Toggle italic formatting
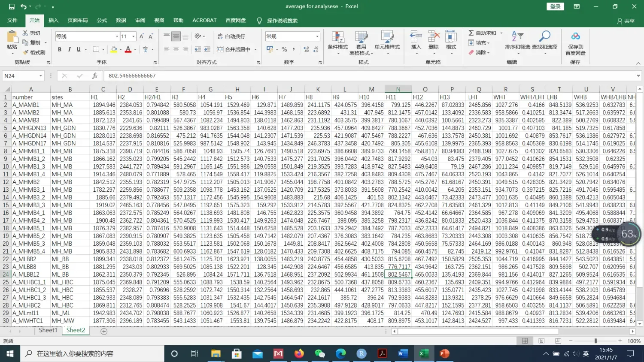Screen dimensions: 644x362 coord(69,50)
